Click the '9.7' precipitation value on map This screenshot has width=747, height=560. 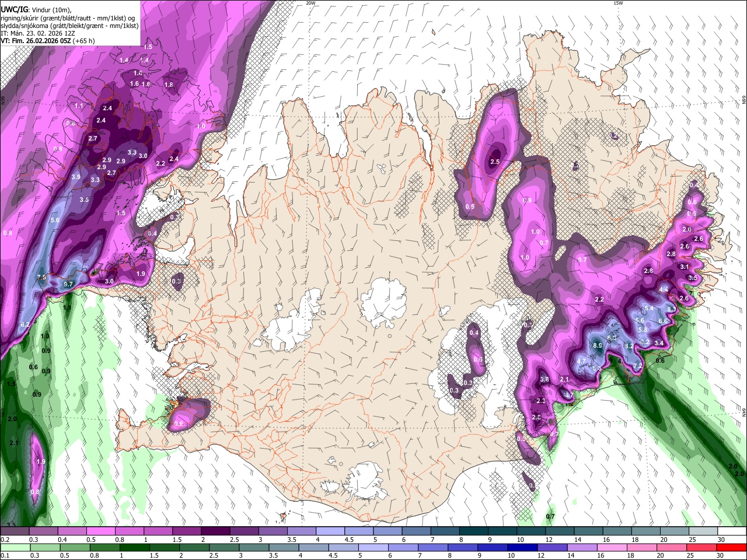pyautogui.click(x=68, y=284)
